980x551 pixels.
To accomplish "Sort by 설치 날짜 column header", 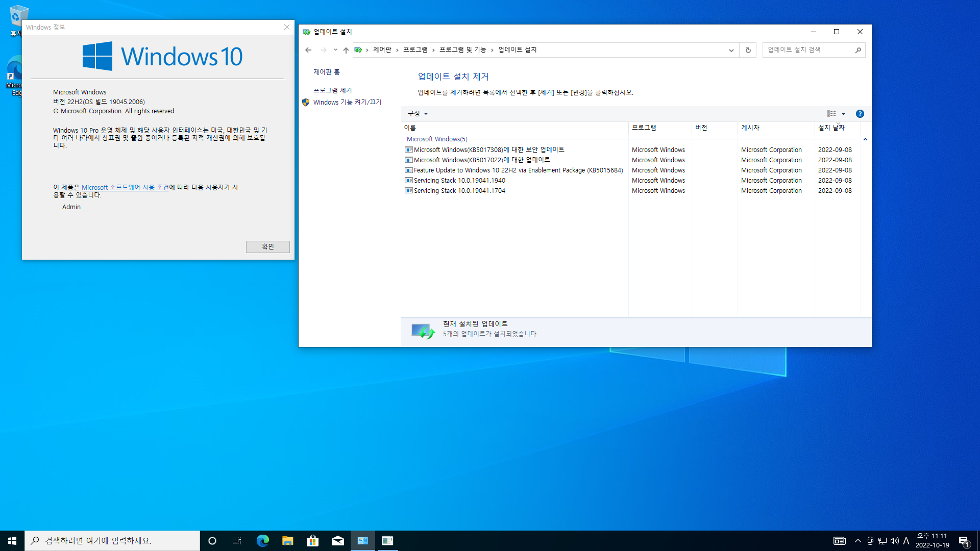I will pyautogui.click(x=838, y=128).
